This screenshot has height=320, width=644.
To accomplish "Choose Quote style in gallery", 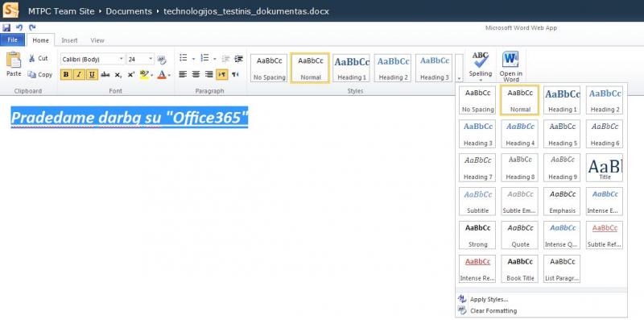I will 520,235.
